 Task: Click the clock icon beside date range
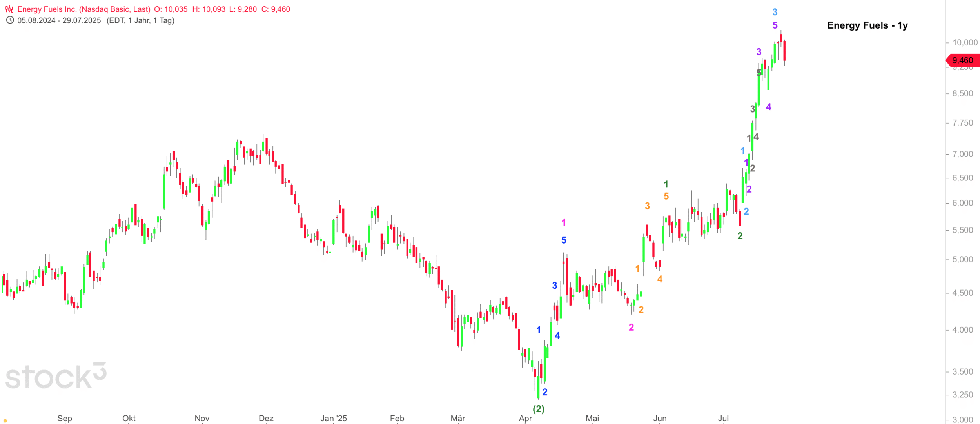10,20
